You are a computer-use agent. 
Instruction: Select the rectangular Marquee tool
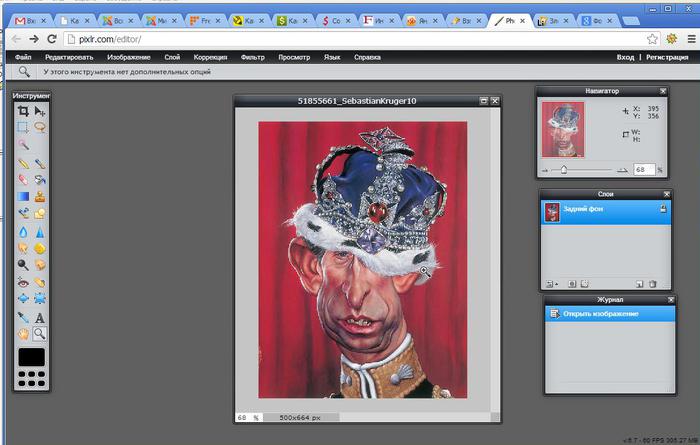click(x=23, y=127)
